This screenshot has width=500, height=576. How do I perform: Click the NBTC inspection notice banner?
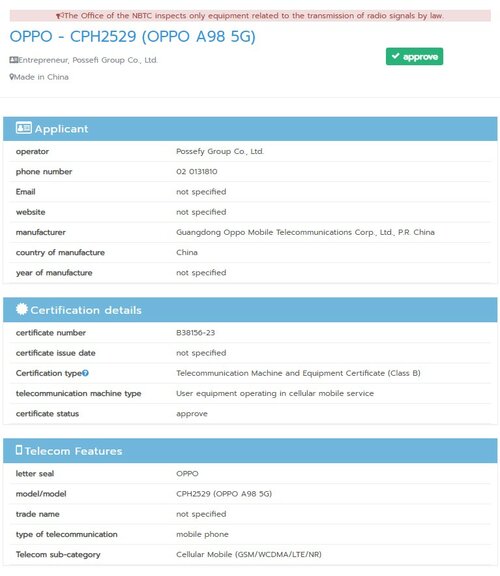[250, 16]
